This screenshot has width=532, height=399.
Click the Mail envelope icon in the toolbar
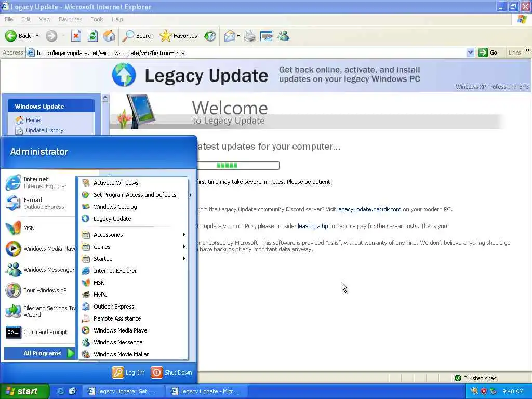[230, 36]
